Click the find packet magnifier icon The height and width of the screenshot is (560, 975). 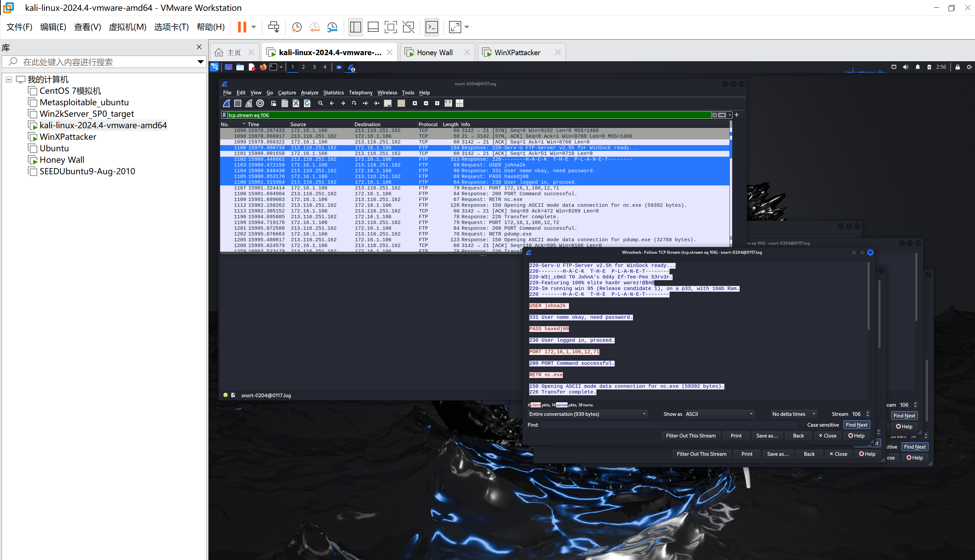(320, 103)
